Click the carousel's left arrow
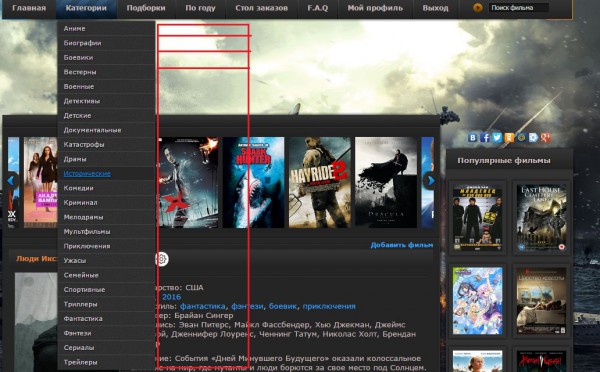Screen dimensions: 600x372 (11, 180)
